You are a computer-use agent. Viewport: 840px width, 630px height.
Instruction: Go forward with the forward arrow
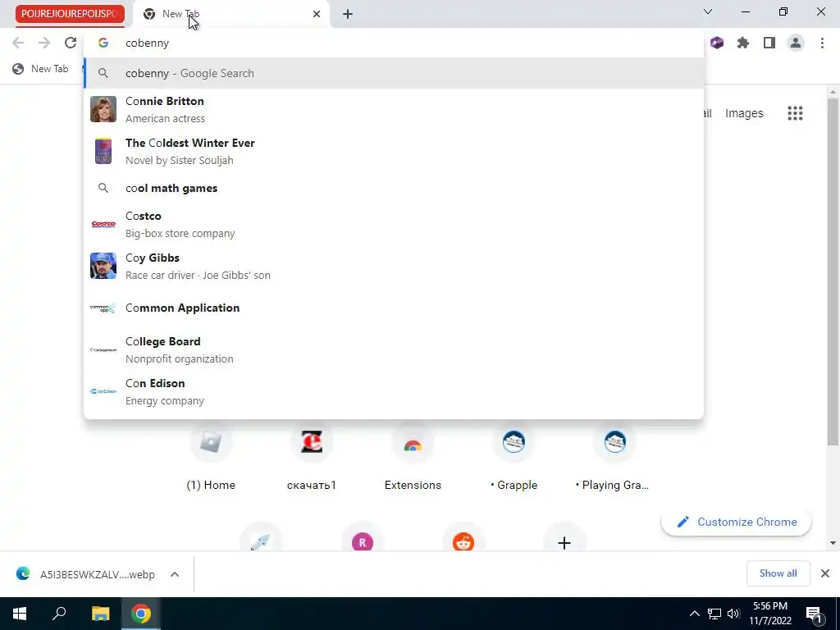44,43
